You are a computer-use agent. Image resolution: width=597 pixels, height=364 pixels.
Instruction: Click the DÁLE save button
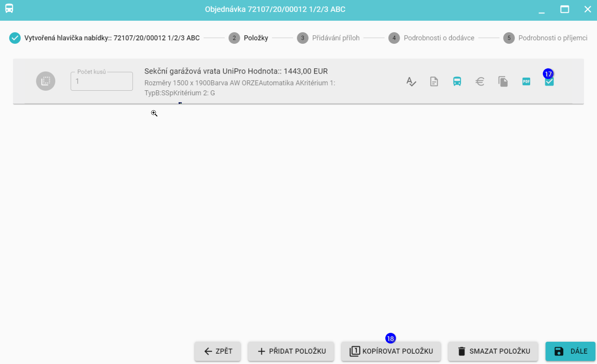pyautogui.click(x=570, y=351)
